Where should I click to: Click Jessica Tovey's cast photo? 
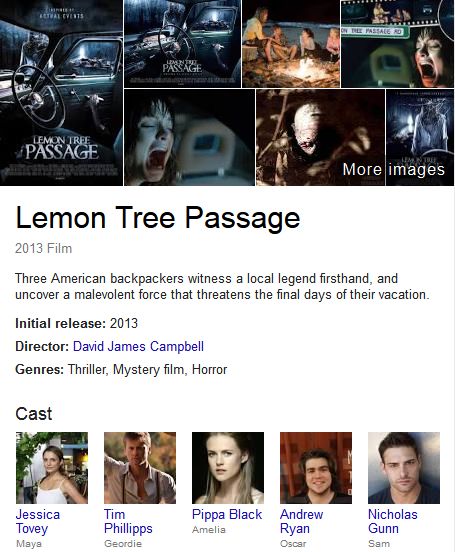(52, 468)
